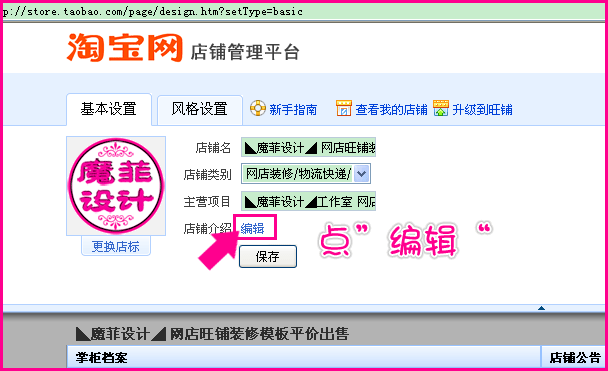
Task: Click 编辑 next to 店铺介绍
Action: point(252,229)
